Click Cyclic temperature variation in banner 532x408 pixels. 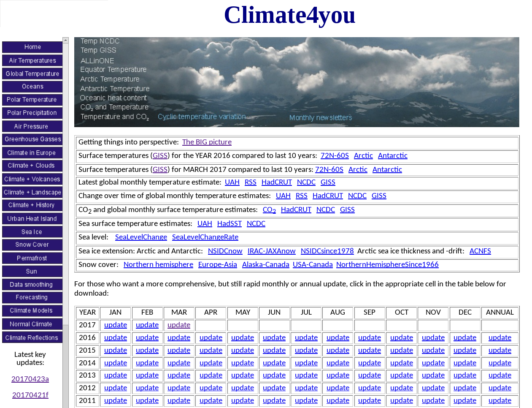click(202, 117)
